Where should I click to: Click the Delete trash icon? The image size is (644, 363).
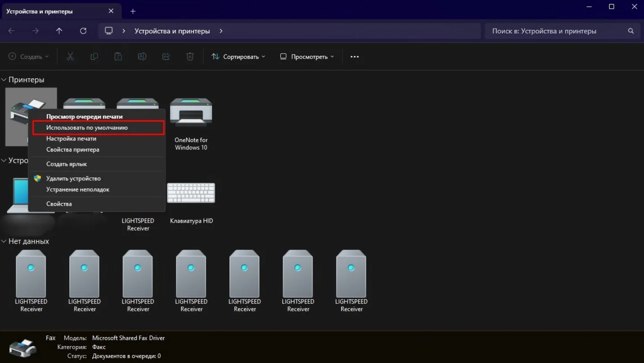[x=190, y=57]
